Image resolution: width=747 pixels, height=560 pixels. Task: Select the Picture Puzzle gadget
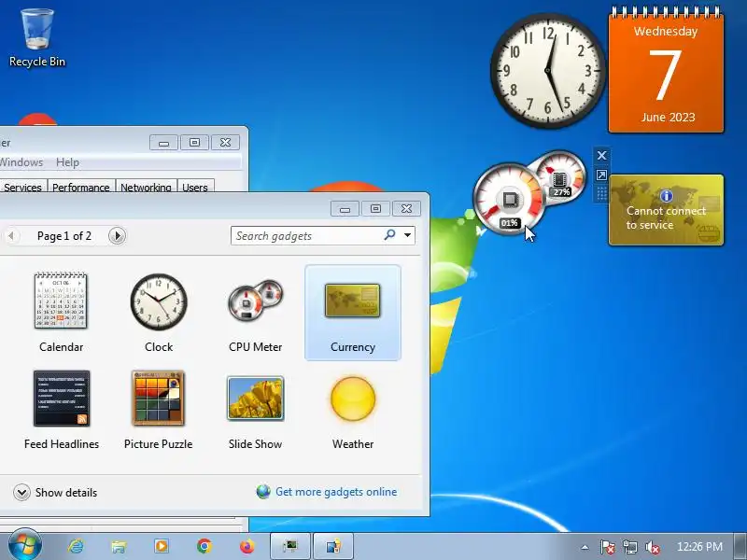pos(158,410)
